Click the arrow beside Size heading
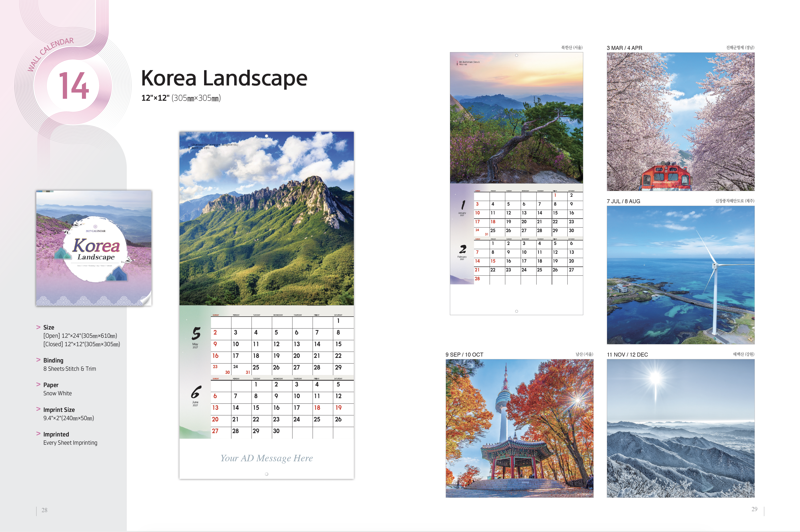This screenshot has width=800, height=532. point(38,327)
